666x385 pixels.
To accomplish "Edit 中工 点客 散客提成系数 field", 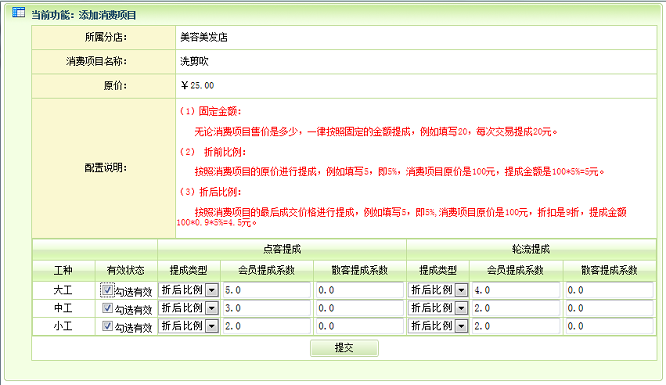I will pos(360,308).
